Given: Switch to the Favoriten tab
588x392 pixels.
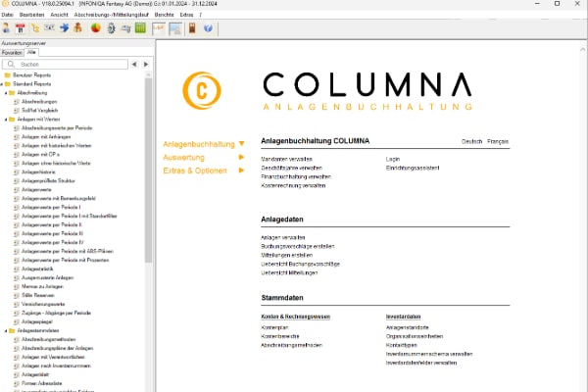Looking at the screenshot, I should click(12, 53).
